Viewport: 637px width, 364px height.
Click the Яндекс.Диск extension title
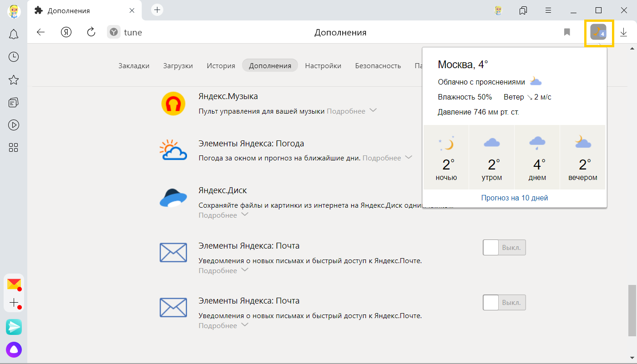222,190
